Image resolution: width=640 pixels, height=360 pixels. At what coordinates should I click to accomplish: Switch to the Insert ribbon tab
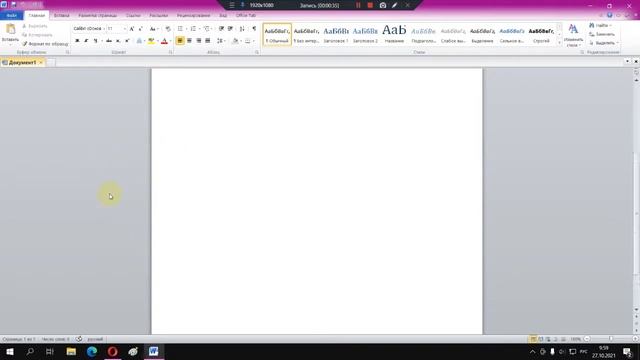[x=62, y=15]
